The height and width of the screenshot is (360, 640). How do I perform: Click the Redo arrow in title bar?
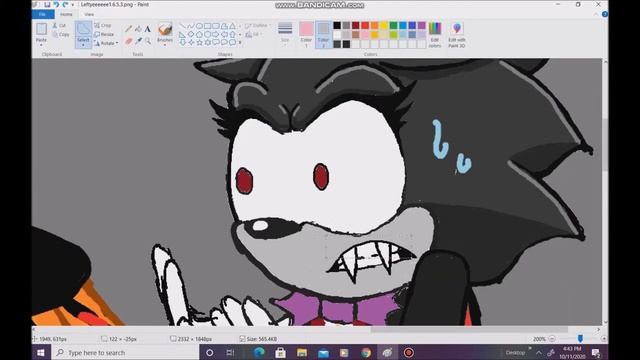tap(65, 4)
